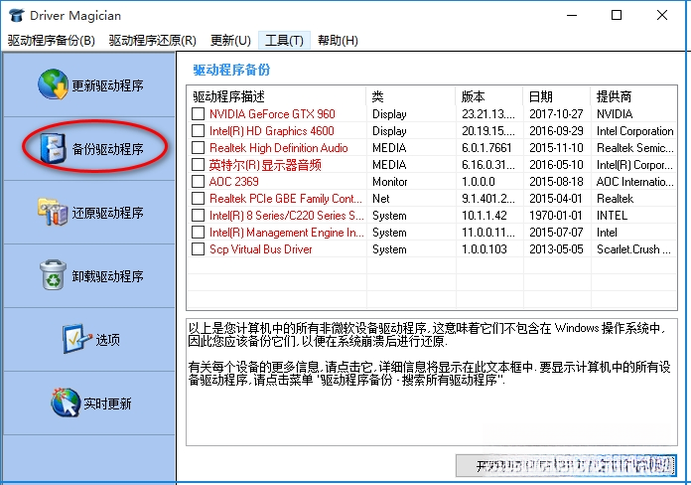Tick checkbox for Realtek High Definition Audio
Image resolution: width=691 pixels, height=485 pixels.
[x=198, y=148]
